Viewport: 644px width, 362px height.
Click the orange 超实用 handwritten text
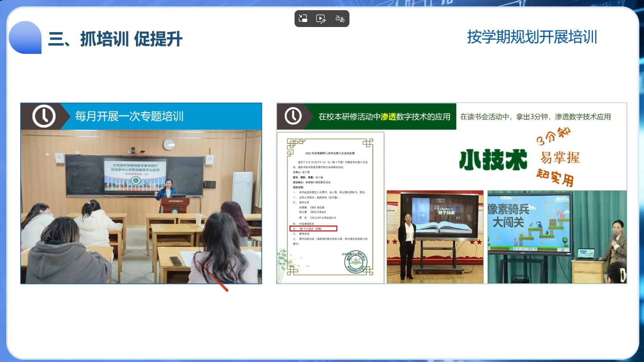[555, 177]
